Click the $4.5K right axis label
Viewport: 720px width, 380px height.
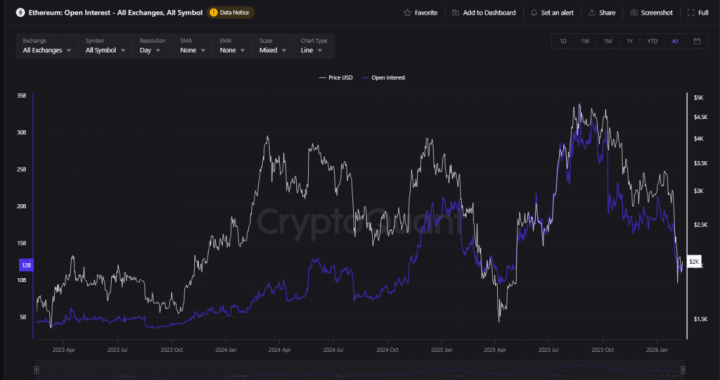click(x=700, y=117)
